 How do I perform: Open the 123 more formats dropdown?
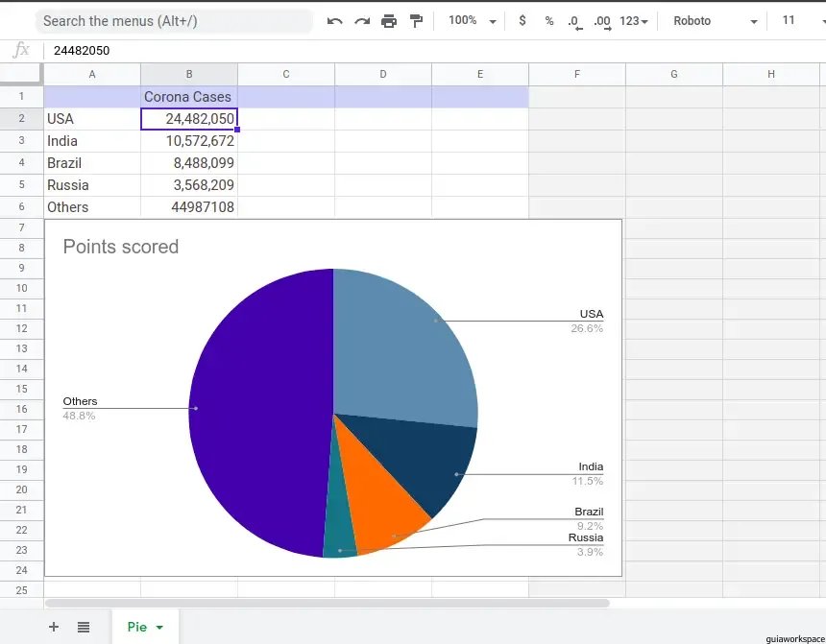coord(634,21)
